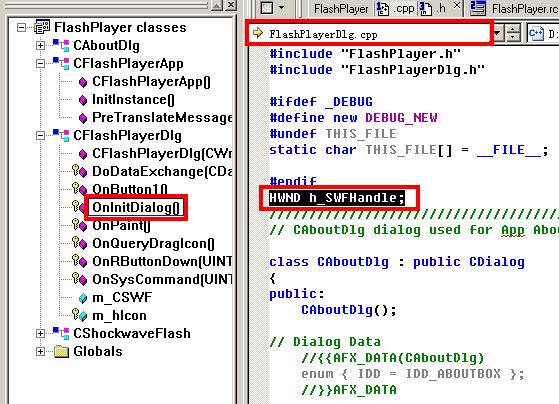
Task: Click the .cpp document icon in tab bar
Action: pyautogui.click(x=383, y=8)
